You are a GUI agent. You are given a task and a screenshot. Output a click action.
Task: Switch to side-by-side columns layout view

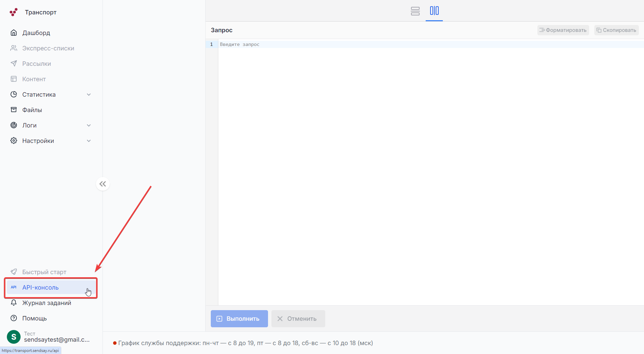pos(434,11)
